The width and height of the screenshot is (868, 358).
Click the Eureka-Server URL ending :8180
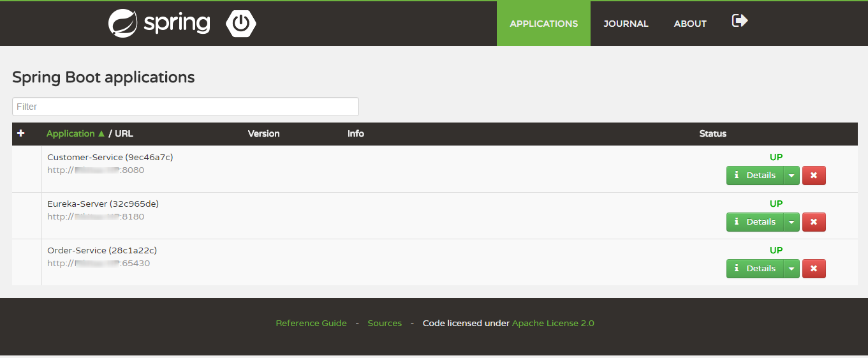click(x=96, y=217)
